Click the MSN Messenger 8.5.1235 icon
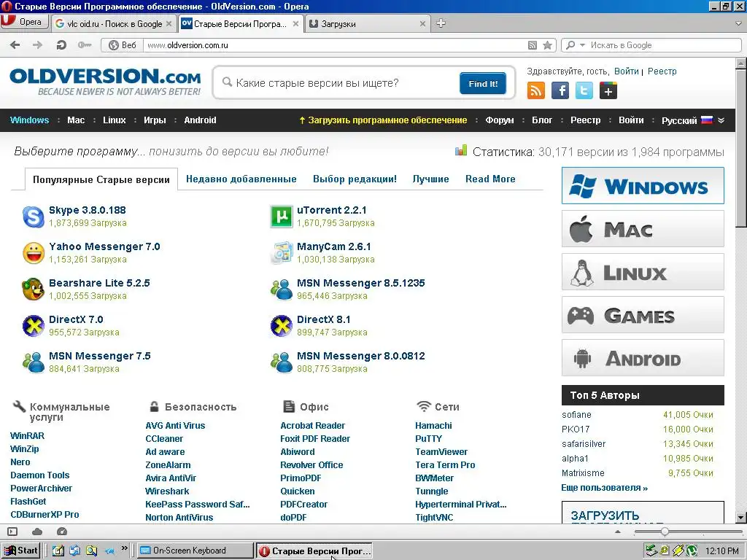 point(282,289)
